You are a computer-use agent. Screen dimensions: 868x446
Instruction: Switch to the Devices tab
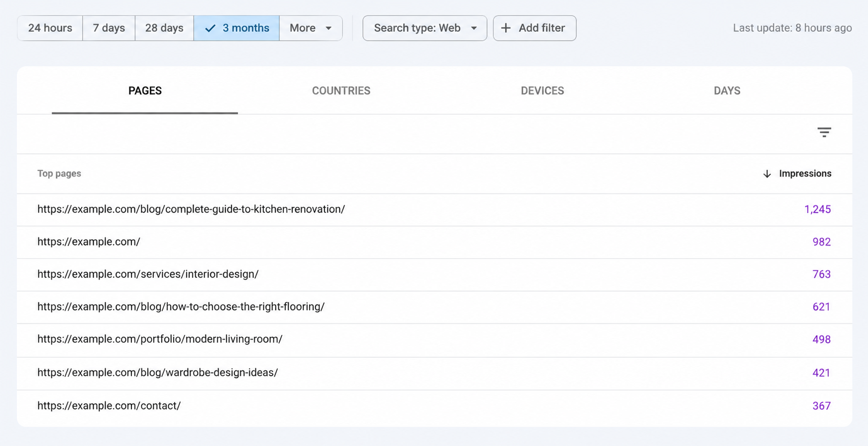pos(542,91)
